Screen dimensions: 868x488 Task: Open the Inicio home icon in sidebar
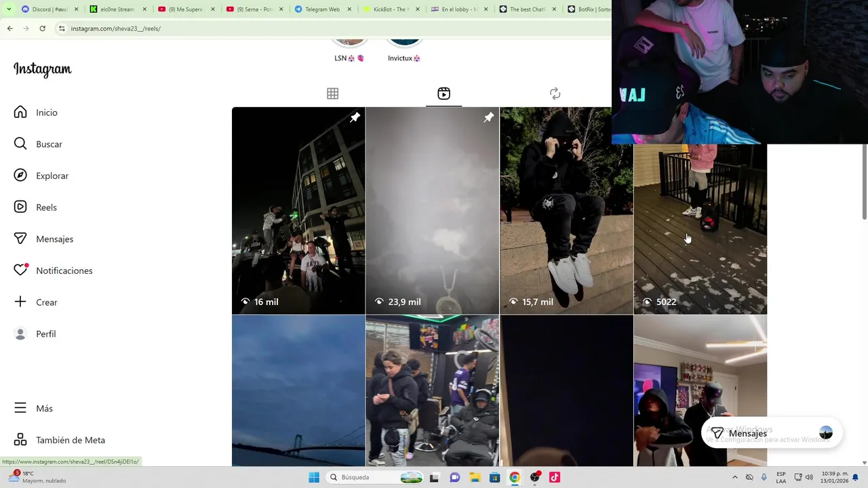(x=20, y=113)
